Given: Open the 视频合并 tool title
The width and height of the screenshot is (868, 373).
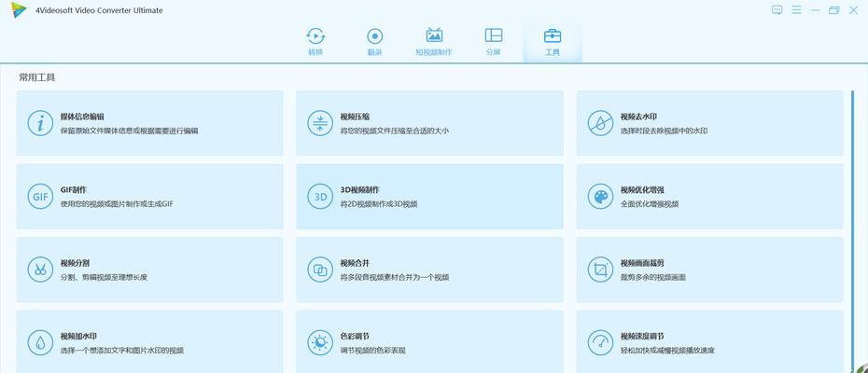Looking at the screenshot, I should click(x=355, y=263).
